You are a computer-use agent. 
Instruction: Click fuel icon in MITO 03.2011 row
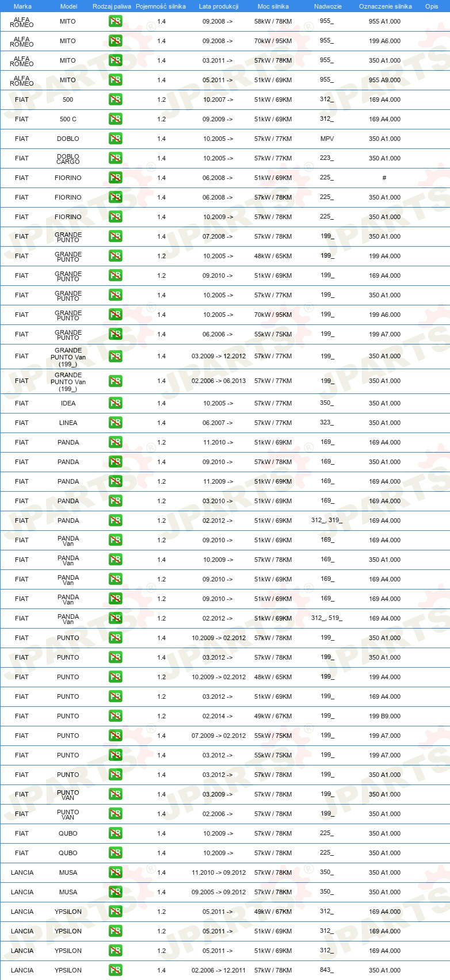[x=115, y=60]
